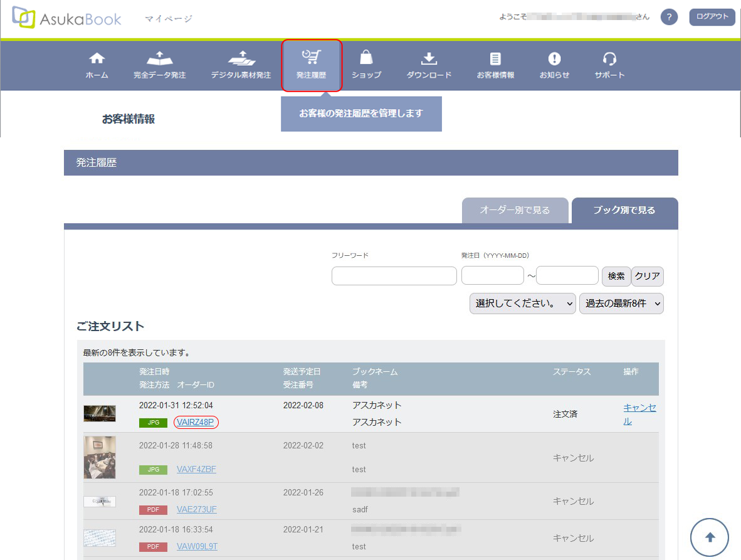Screen dimensions: 741x560
Task: Open the サポート headset icon
Action: (x=609, y=59)
